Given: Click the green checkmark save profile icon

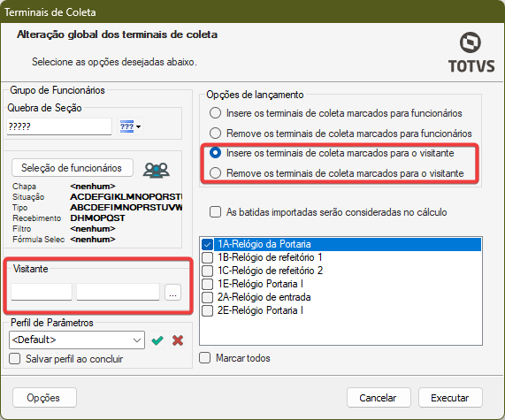Looking at the screenshot, I should (x=157, y=340).
